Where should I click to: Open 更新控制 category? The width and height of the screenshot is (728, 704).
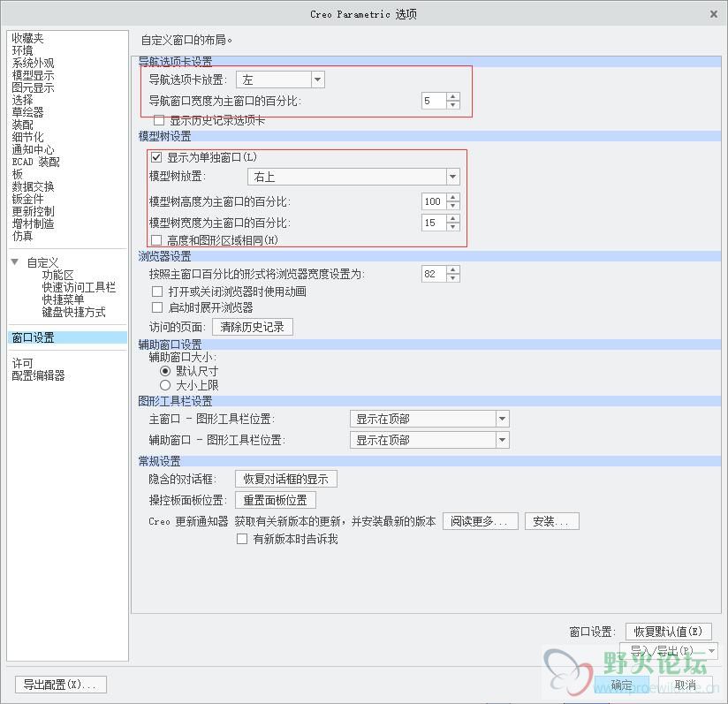pos(33,211)
